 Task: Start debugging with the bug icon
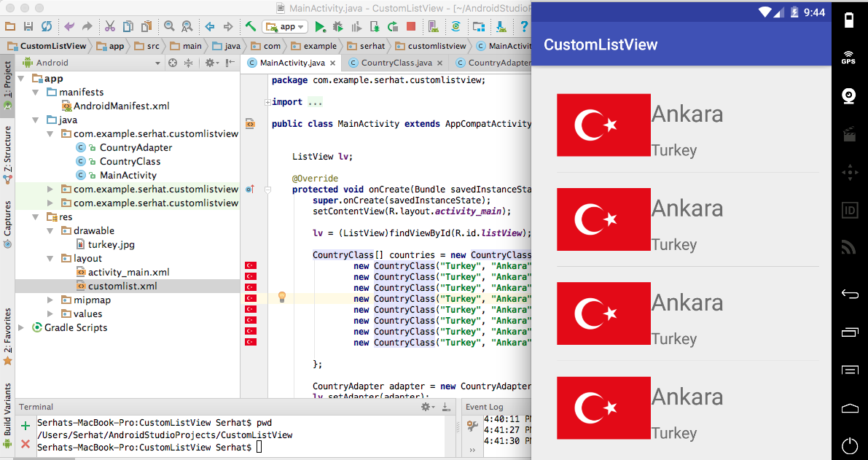point(337,26)
